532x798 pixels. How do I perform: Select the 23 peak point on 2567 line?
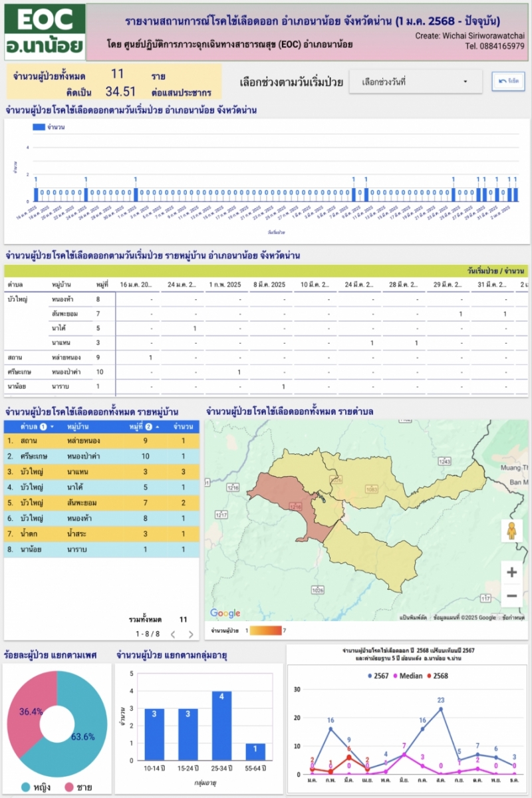(441, 708)
